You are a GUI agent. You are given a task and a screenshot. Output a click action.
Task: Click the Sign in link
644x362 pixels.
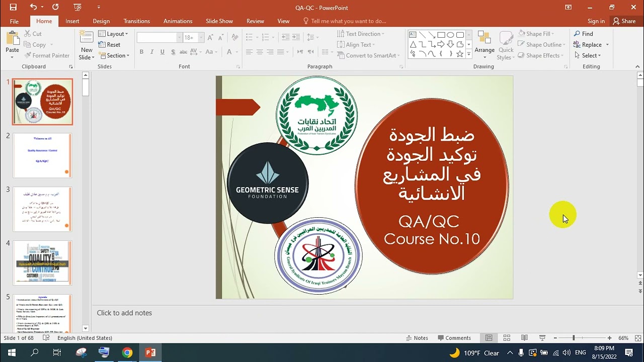596,21
